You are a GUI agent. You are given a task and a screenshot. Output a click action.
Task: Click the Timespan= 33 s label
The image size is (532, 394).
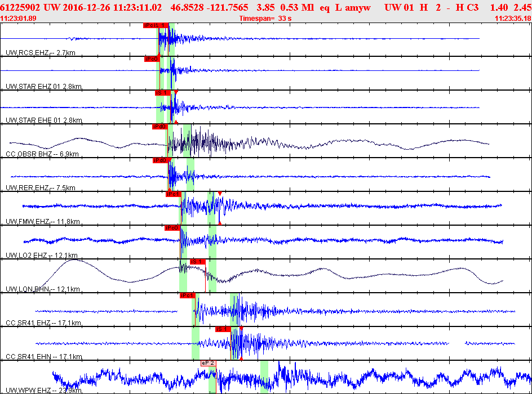click(265, 19)
